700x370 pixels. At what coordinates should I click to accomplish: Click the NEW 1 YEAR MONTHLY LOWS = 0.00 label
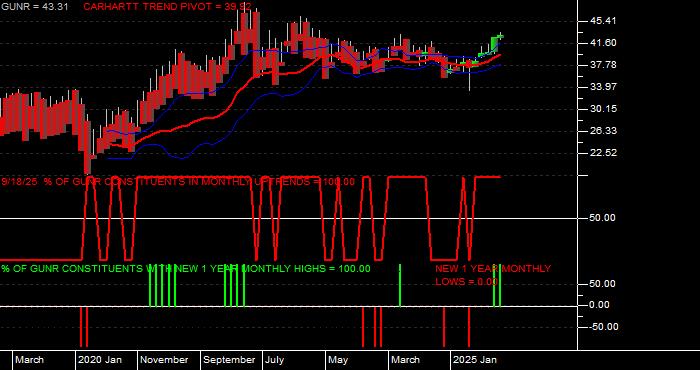[493, 275]
